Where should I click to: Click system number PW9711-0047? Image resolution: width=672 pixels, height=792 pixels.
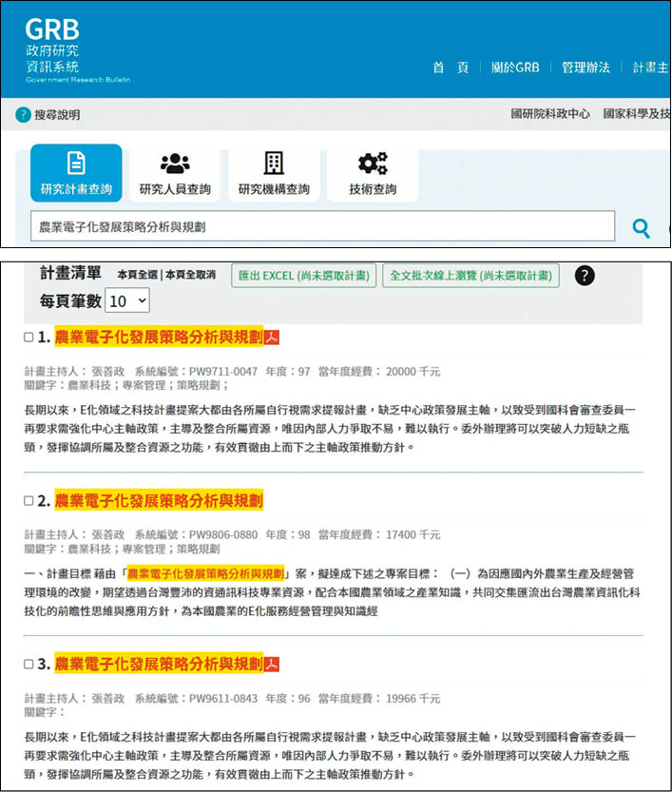coord(223,372)
